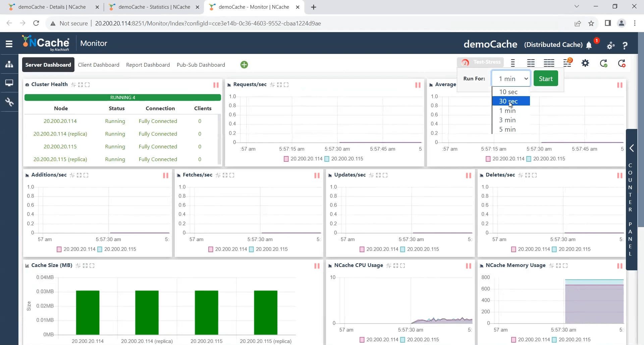Open the Pub-Sub Dashboard tab
644x345 pixels.
(x=201, y=65)
